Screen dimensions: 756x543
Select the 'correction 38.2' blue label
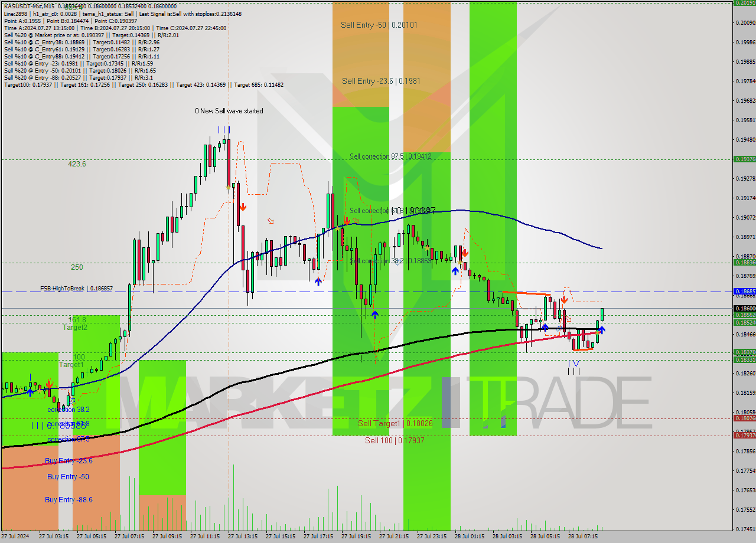69,410
